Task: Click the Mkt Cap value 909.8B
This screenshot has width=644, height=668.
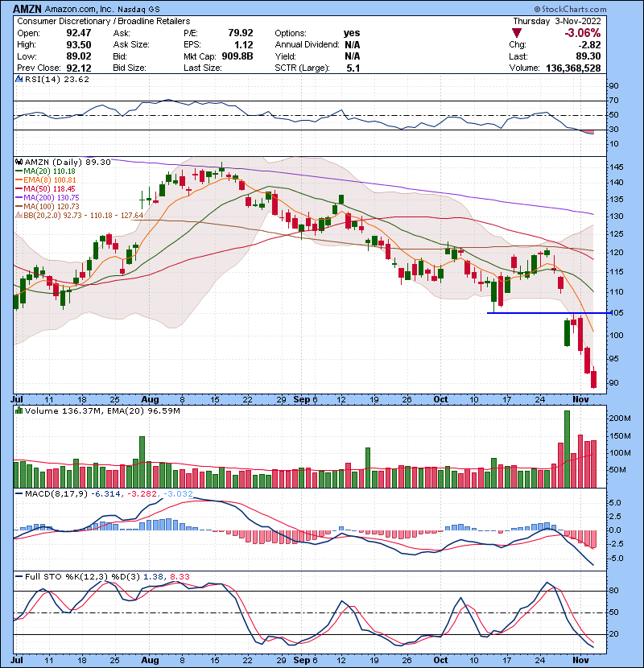Action: pyautogui.click(x=237, y=56)
